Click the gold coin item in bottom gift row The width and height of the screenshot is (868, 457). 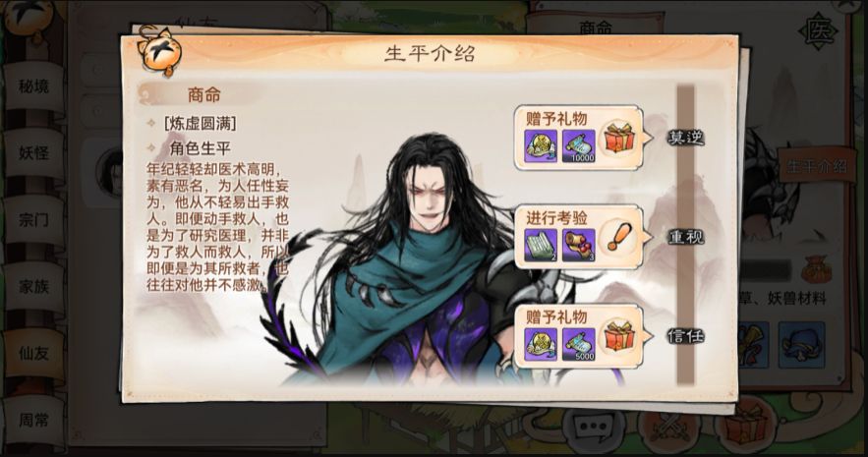(541, 345)
